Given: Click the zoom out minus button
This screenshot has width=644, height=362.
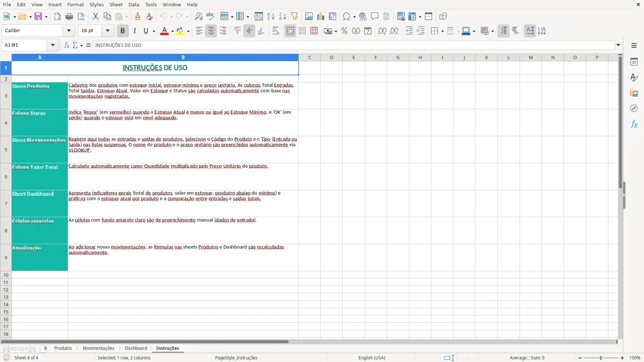Looking at the screenshot, I should (x=580, y=358).
